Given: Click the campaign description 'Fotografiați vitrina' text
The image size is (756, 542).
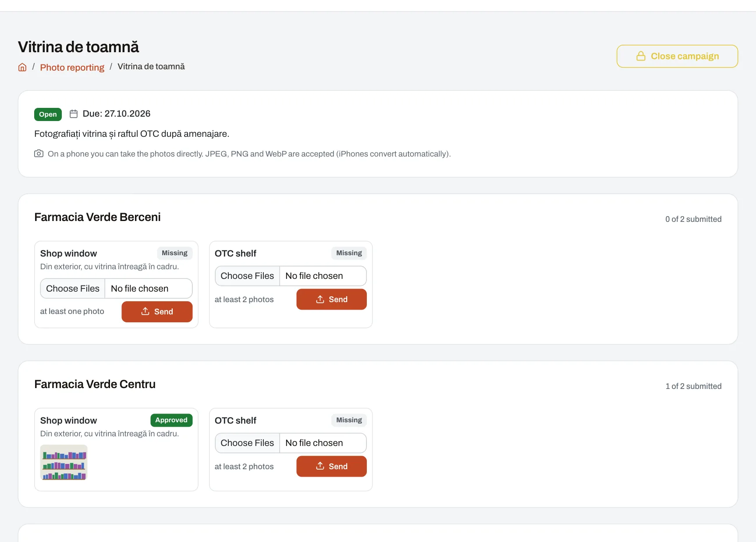Looking at the screenshot, I should coord(132,134).
